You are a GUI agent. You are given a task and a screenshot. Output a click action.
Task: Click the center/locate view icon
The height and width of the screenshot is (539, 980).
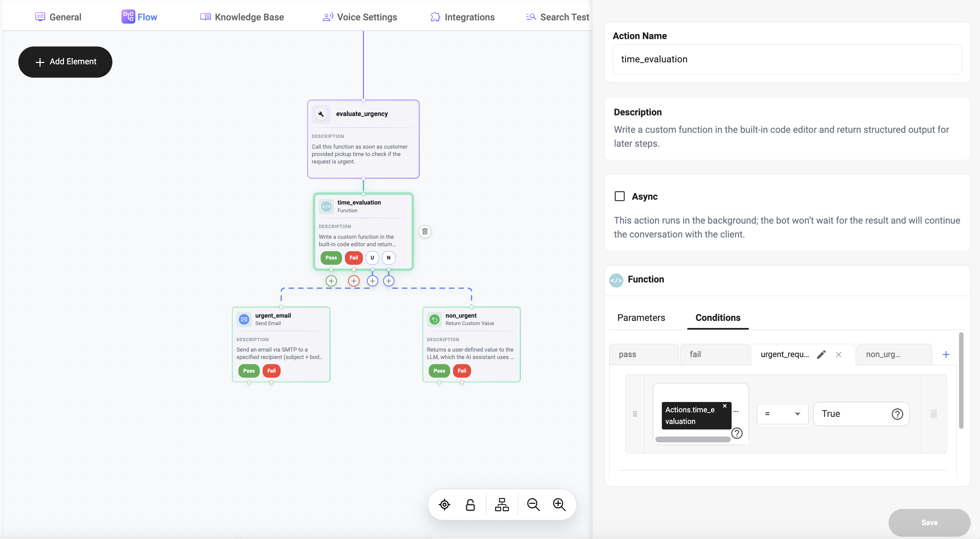[444, 505]
